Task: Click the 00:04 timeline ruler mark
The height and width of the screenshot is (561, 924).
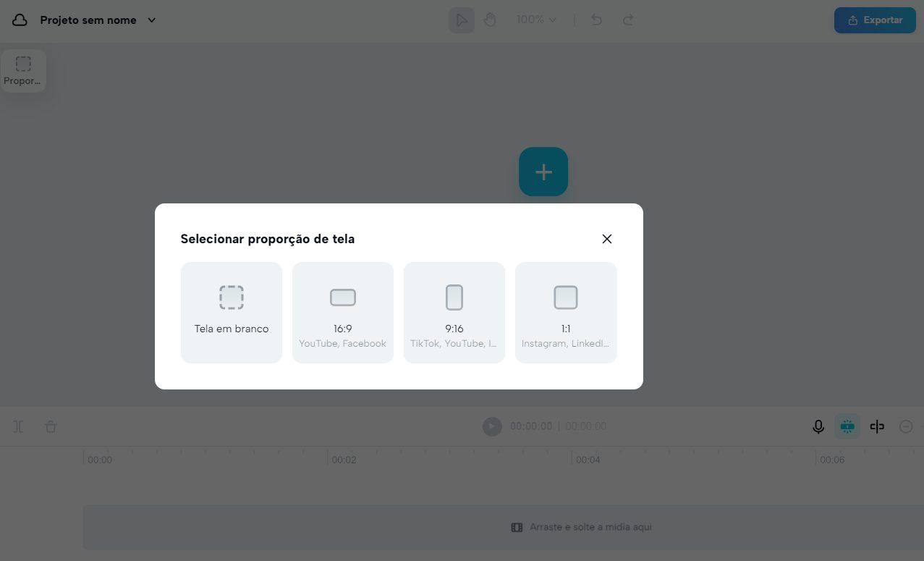Action: (x=588, y=460)
